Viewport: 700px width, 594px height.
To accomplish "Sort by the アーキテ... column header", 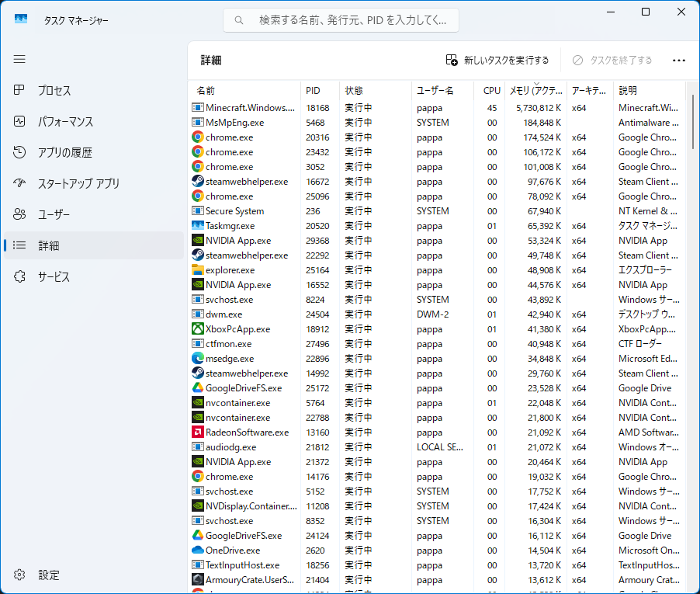I will tap(590, 91).
